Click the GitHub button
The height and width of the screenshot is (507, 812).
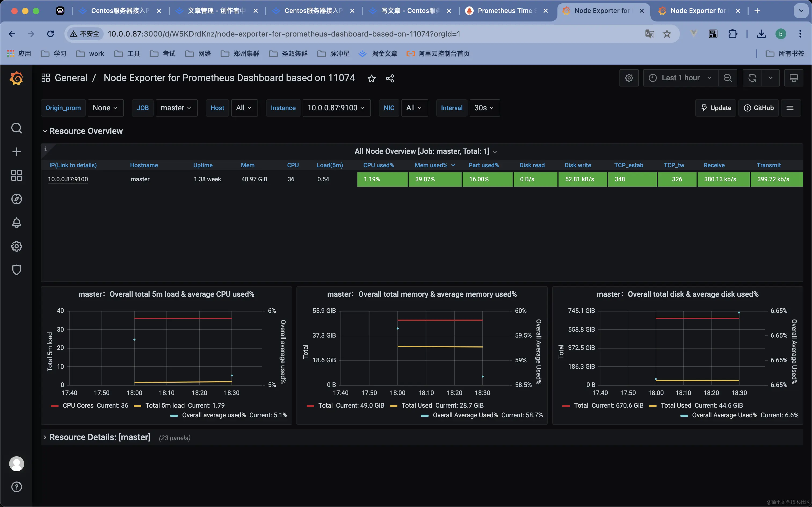coord(758,108)
